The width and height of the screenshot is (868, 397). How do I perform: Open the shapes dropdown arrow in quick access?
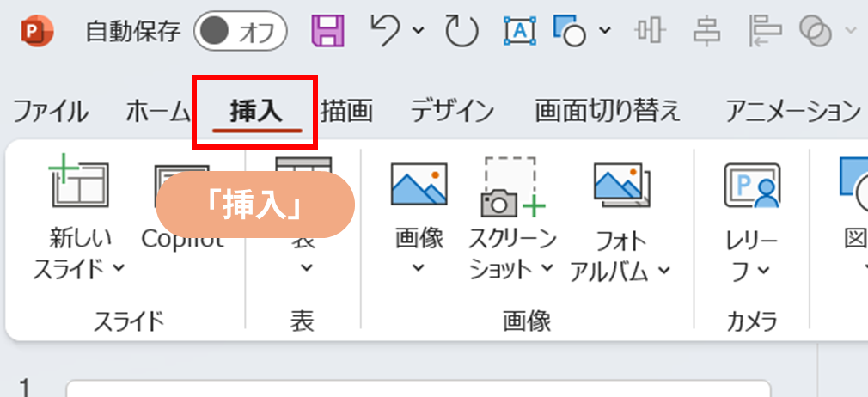[x=604, y=32]
